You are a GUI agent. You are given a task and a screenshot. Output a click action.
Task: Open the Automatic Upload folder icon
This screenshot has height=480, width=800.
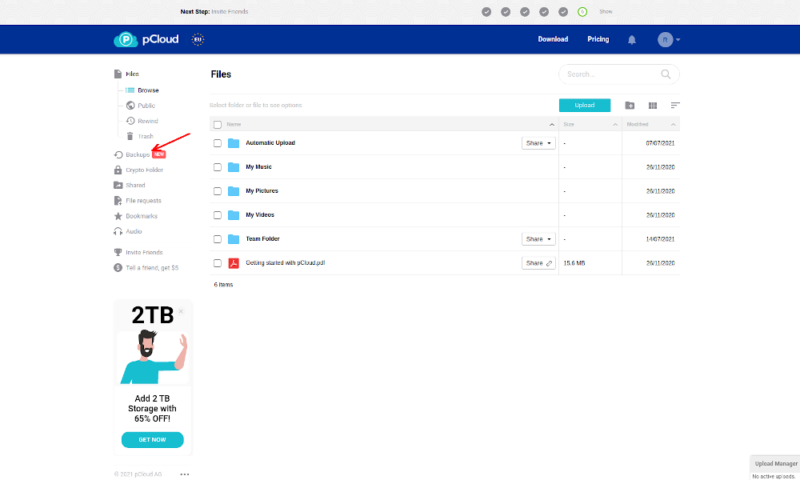pyautogui.click(x=233, y=143)
